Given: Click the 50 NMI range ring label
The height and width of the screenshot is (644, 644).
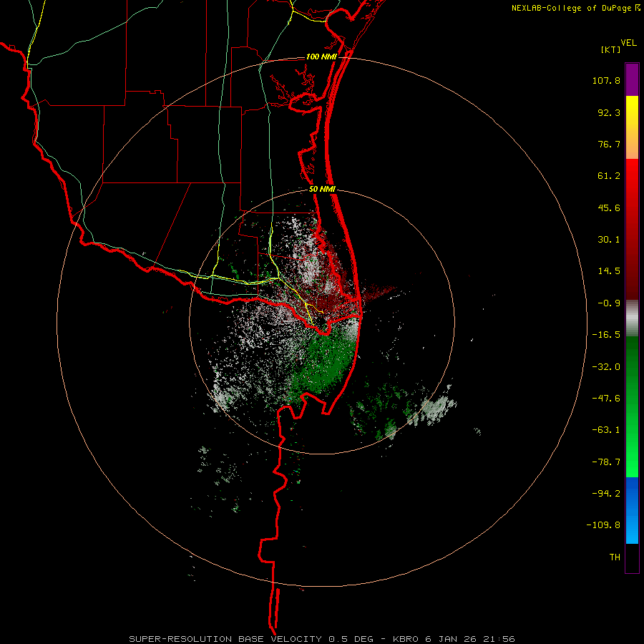Looking at the screenshot, I should [322, 190].
